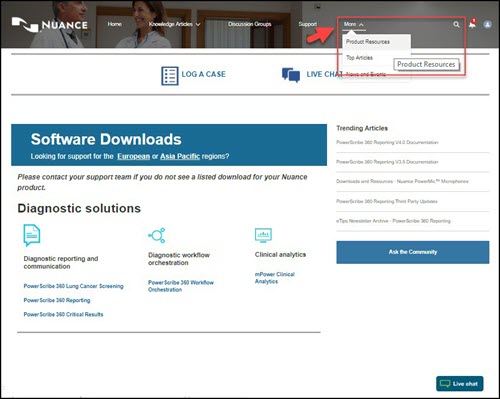Select News and Events menu entry
Viewport: 500px width, 399px height.
pos(366,74)
